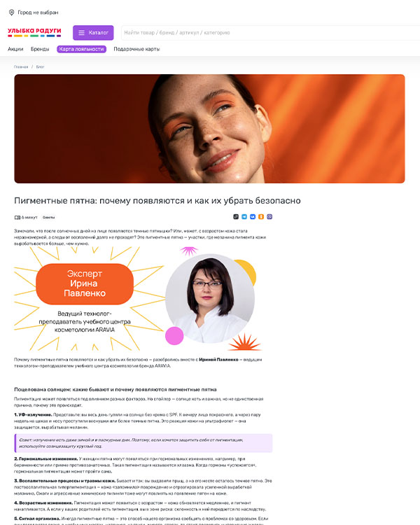The height and width of the screenshot is (525, 420).
Task: Open the Акции menu item
Action: tap(15, 49)
